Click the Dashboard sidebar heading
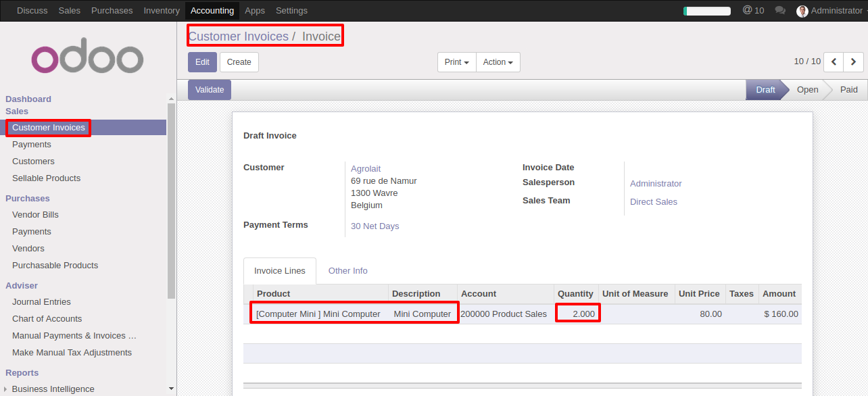Viewport: 868px width, 396px height. (28, 99)
